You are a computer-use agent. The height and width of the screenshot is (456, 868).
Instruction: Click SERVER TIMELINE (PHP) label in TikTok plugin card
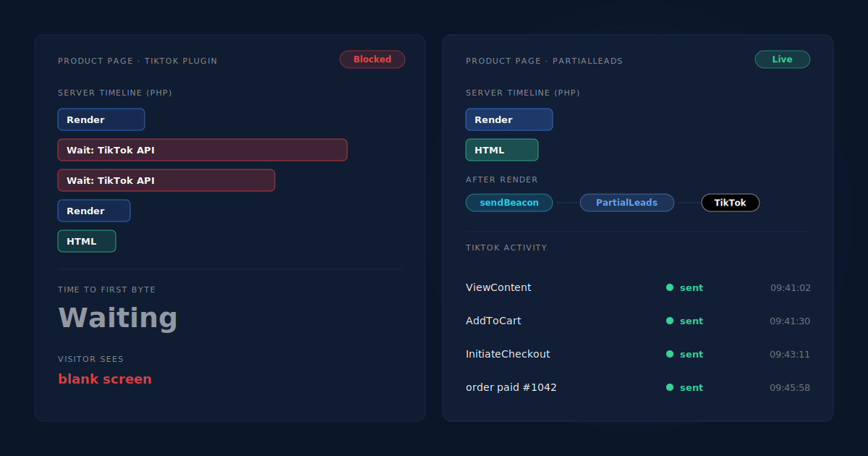(x=115, y=93)
